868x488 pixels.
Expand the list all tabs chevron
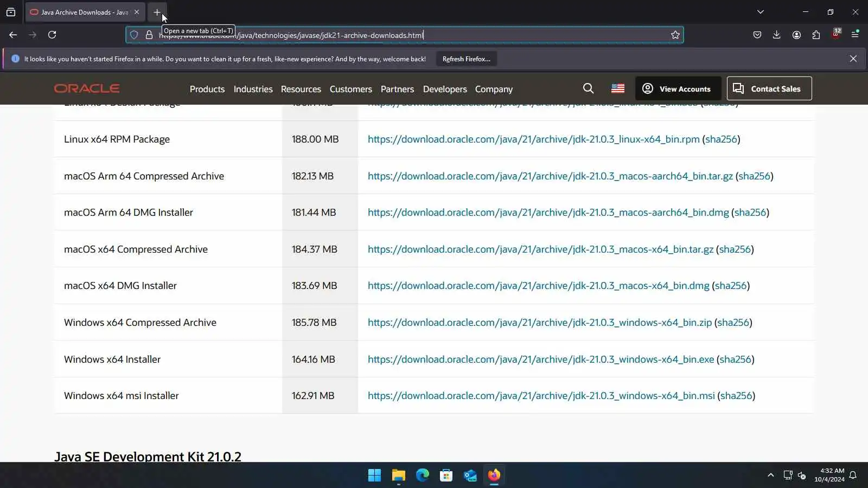tap(761, 12)
